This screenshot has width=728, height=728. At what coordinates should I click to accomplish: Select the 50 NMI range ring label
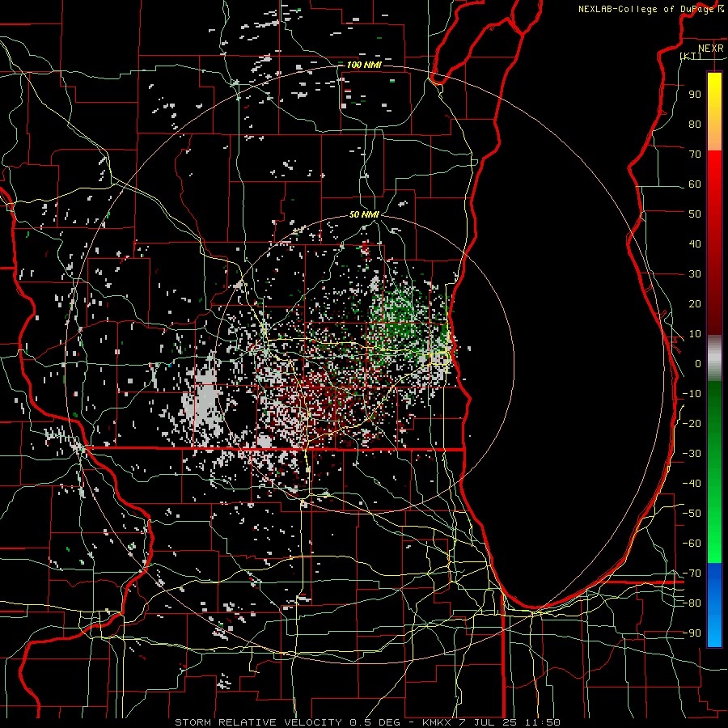point(364,214)
